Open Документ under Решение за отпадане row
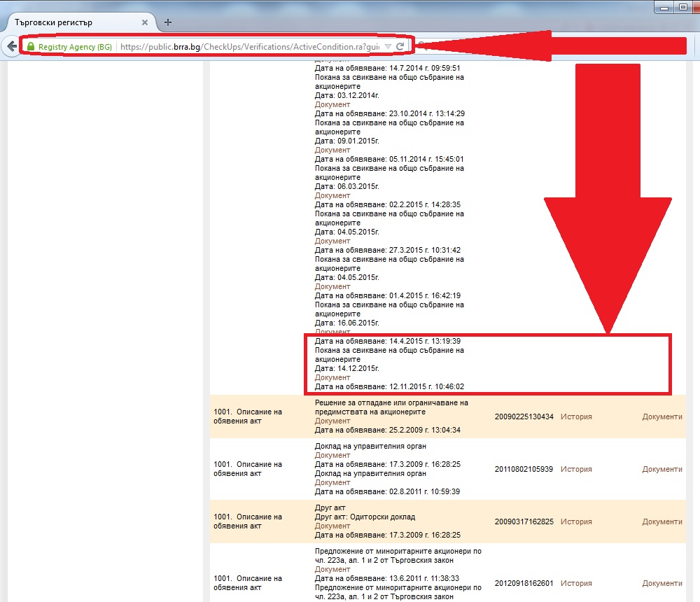The image size is (700, 602). click(332, 421)
